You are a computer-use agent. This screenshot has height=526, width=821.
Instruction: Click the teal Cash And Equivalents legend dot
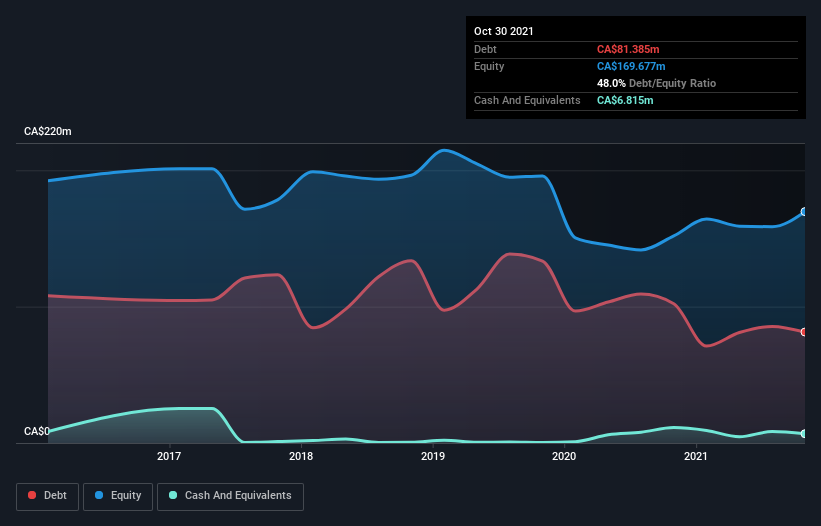click(x=173, y=495)
